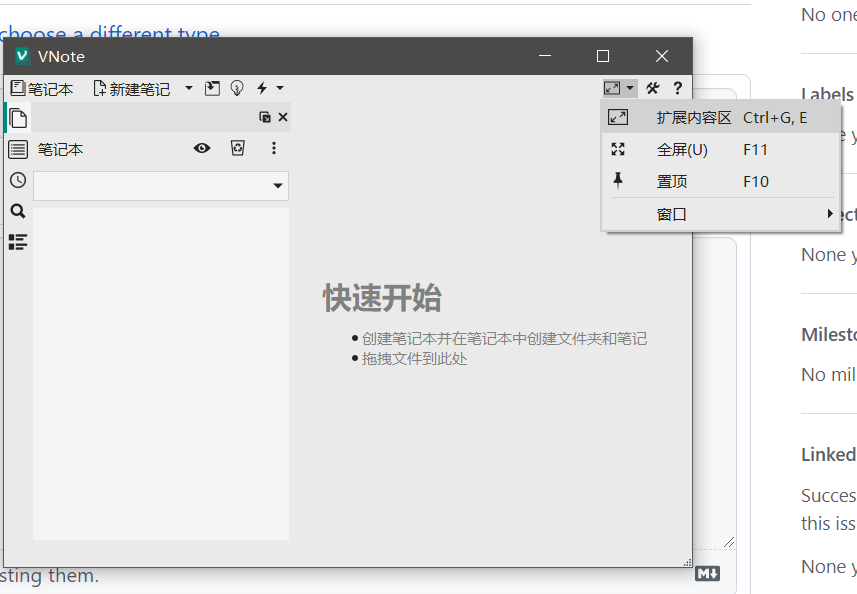
Task: Click the Markdown icon in browser page
Action: pyautogui.click(x=707, y=574)
